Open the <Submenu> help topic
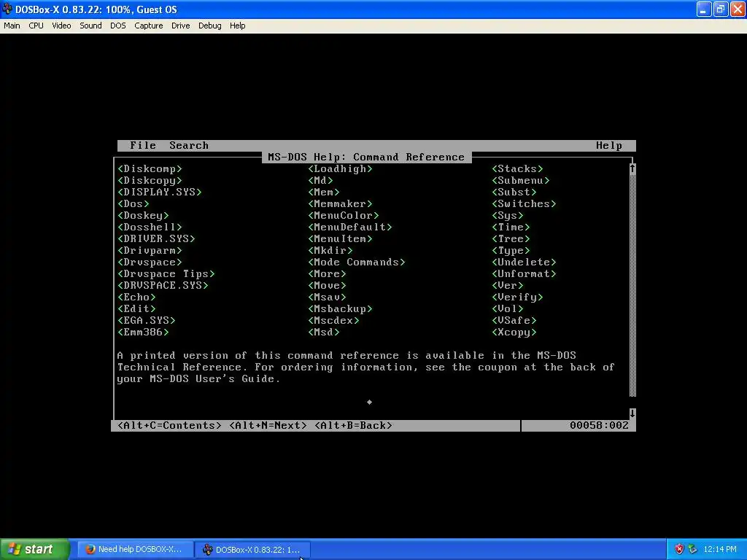This screenshot has width=747, height=560. tap(521, 181)
